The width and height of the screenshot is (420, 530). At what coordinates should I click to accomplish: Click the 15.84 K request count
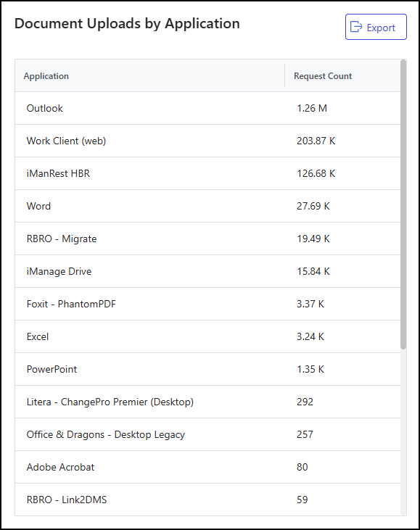point(313,271)
